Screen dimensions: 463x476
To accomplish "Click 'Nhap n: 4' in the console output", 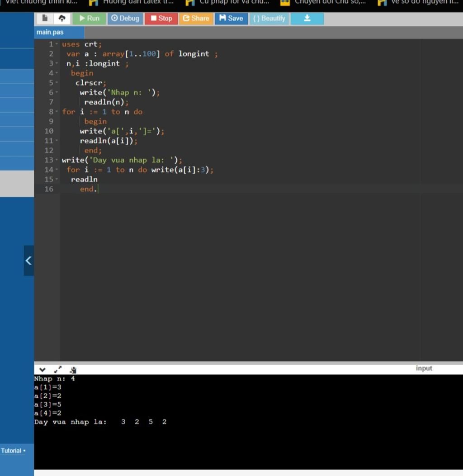I will click(x=55, y=379).
